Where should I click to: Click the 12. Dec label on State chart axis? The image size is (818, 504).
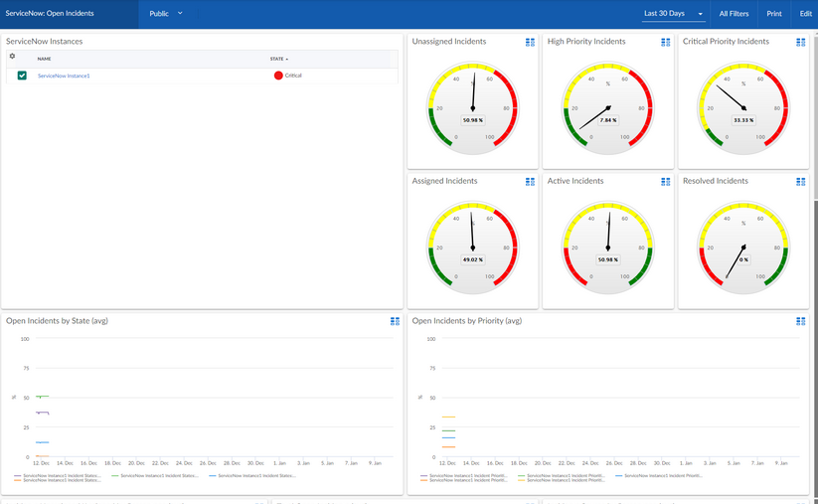click(41, 463)
